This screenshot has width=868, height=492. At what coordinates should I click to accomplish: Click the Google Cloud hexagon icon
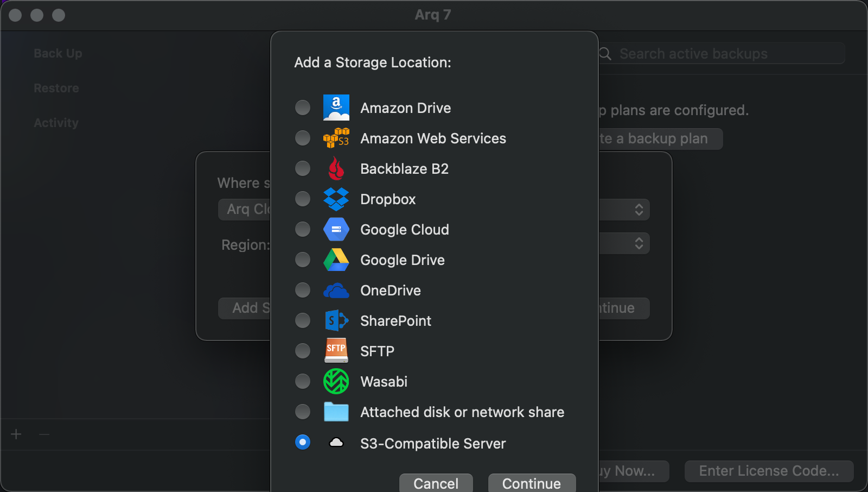click(336, 230)
